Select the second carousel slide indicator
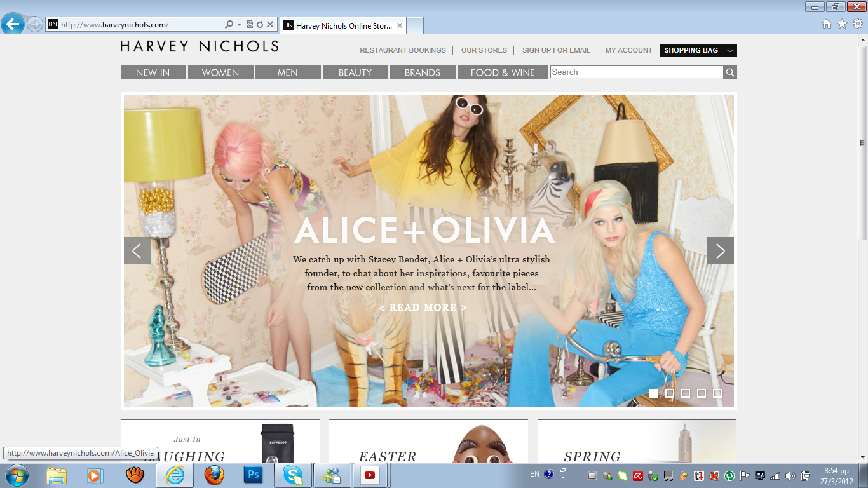This screenshot has height=488, width=868. (670, 393)
